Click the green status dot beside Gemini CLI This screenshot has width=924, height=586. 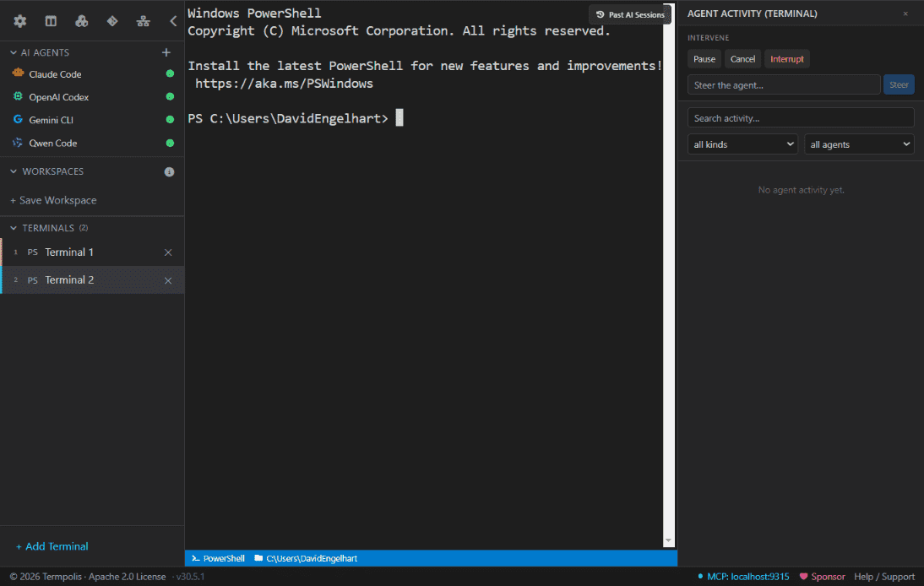(x=170, y=120)
